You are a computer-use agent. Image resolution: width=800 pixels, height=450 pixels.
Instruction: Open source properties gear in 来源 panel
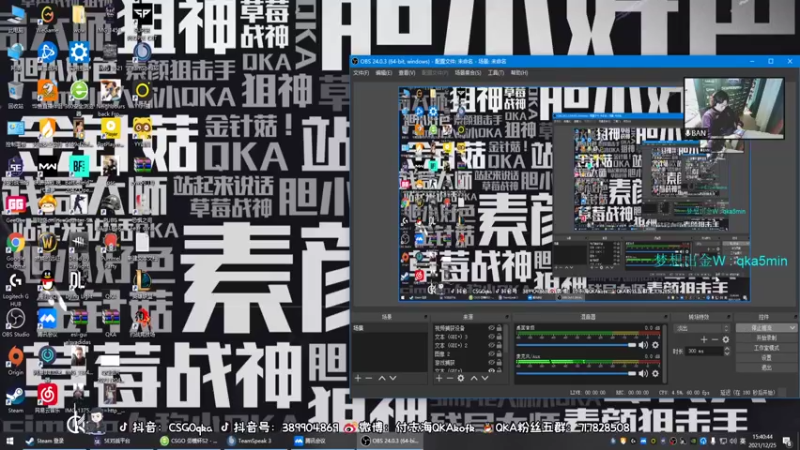(461, 378)
